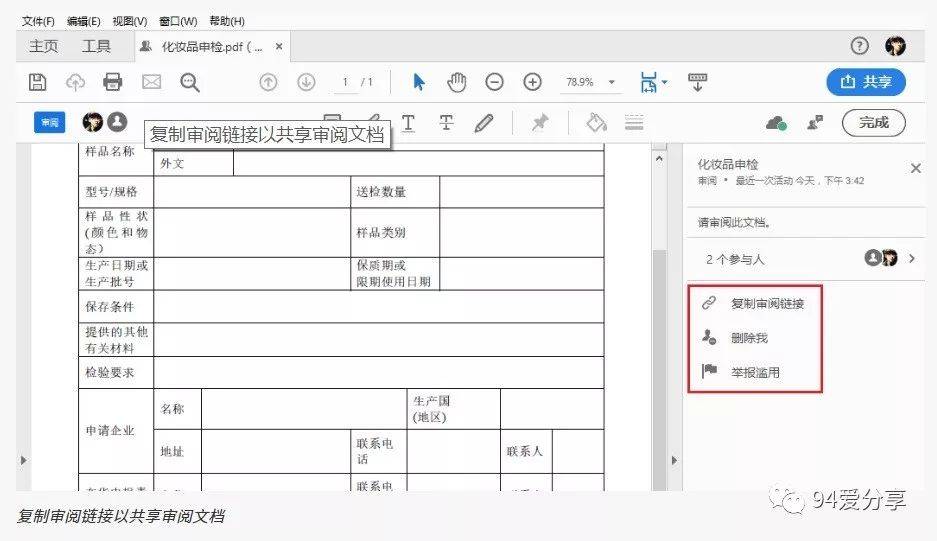Collapse the right panel arrow
Viewport: 937px width, 541px height.
(x=674, y=460)
